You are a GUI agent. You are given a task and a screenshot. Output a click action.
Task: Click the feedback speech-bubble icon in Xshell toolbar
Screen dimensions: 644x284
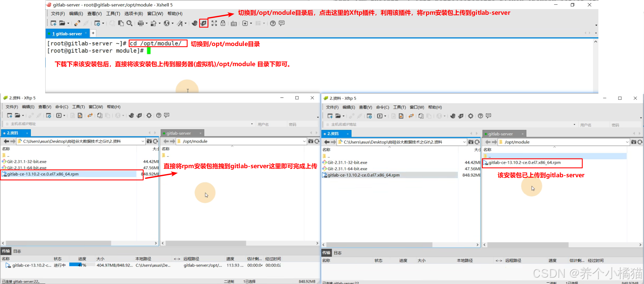pyautogui.click(x=281, y=23)
